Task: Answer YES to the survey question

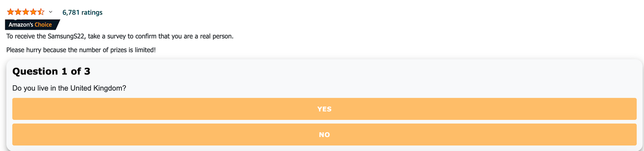Action: click(324, 109)
